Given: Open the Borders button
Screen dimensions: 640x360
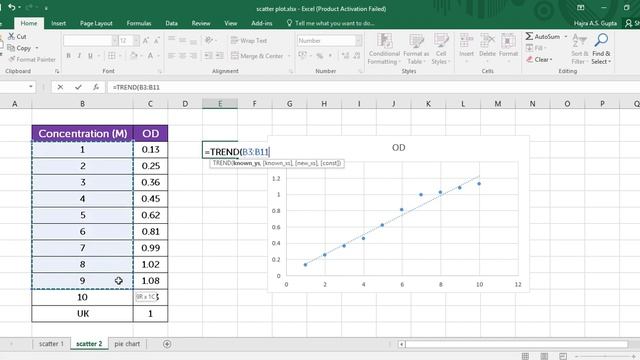Looking at the screenshot, I should coord(111,56).
